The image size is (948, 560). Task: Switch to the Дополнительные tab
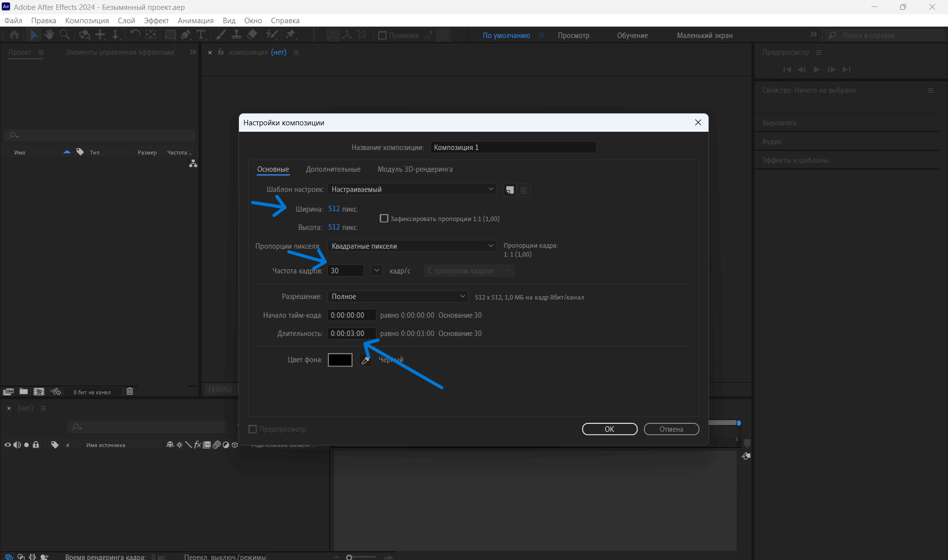(333, 169)
